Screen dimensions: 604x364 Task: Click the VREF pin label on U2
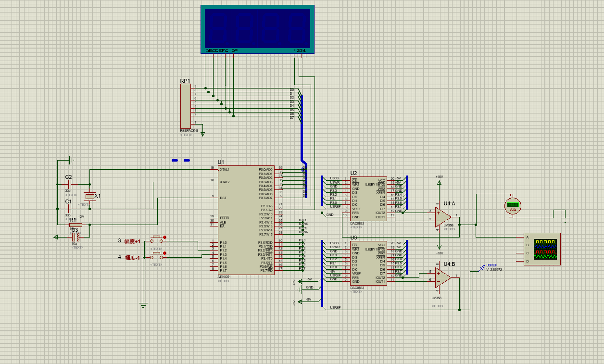tap(356, 209)
